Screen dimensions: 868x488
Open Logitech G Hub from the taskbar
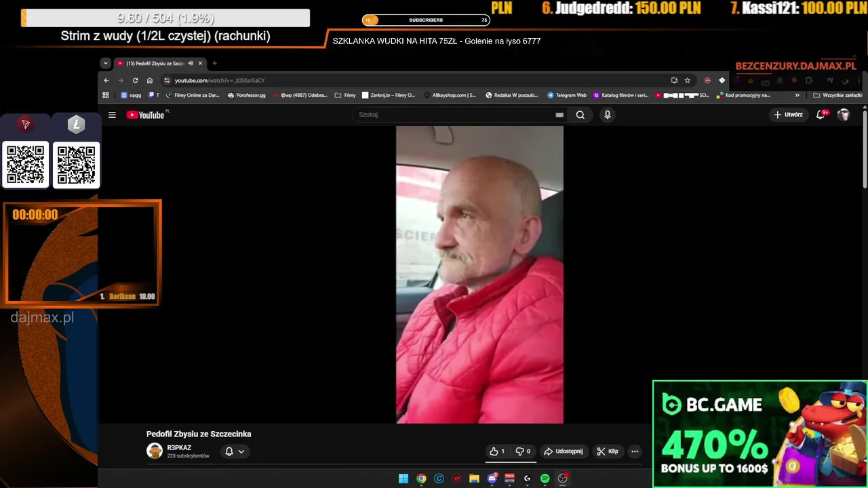pyautogui.click(x=527, y=479)
